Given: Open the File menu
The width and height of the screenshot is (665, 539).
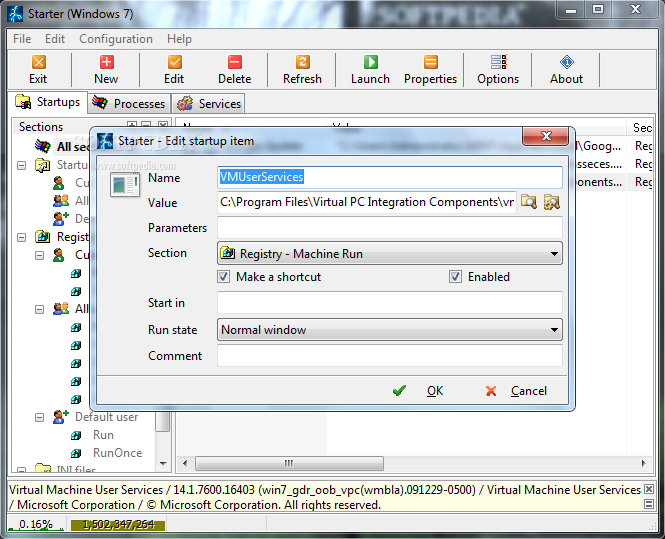Looking at the screenshot, I should (22, 39).
